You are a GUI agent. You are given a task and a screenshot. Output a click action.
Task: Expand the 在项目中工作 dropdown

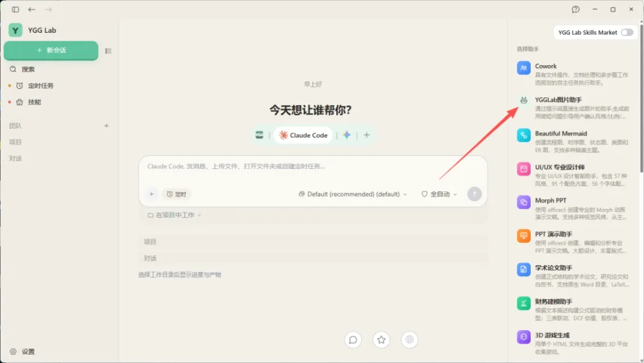click(x=174, y=215)
